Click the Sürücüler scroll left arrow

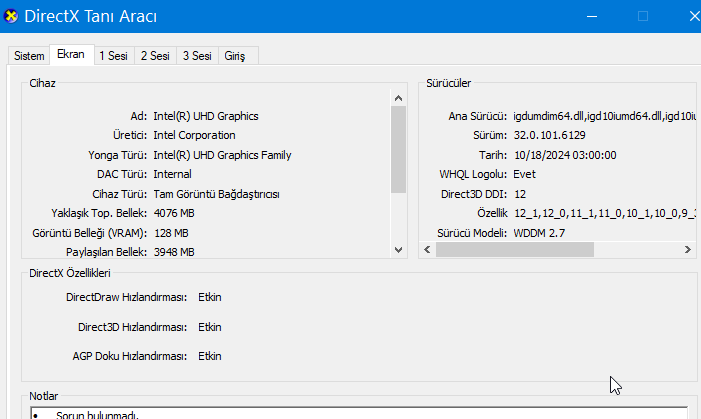[427, 250]
